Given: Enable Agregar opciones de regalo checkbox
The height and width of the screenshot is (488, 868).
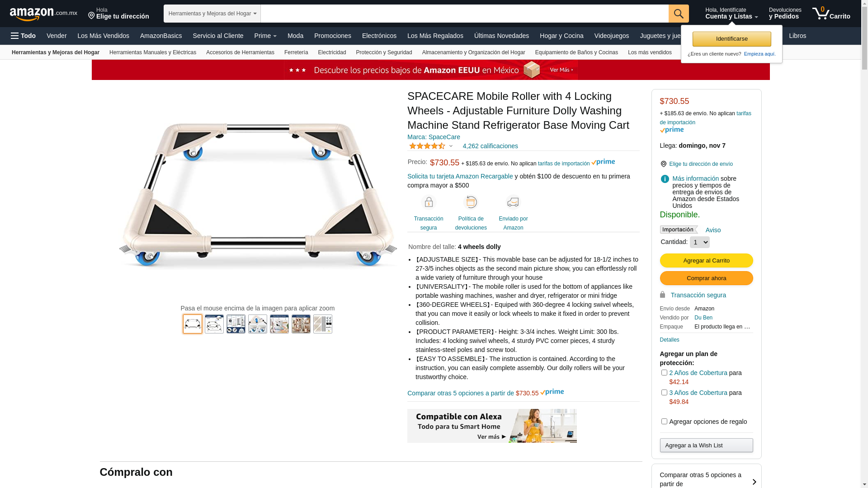Looking at the screenshot, I should (x=664, y=422).
